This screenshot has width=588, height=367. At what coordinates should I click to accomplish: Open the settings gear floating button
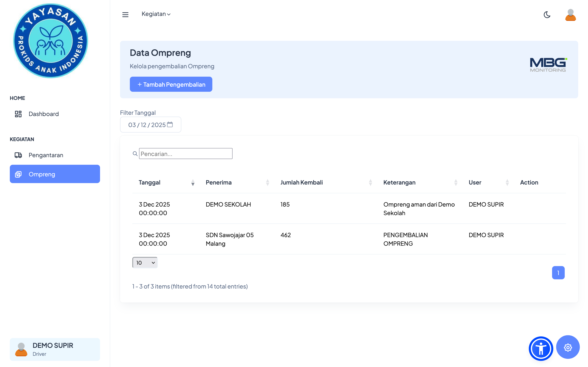pos(568,347)
